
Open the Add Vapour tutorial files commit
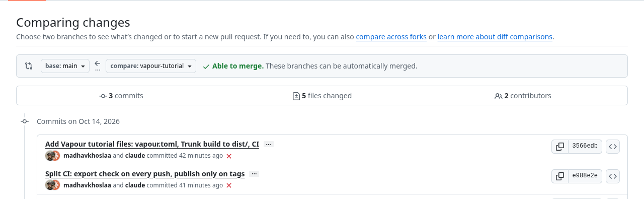pyautogui.click(x=152, y=144)
